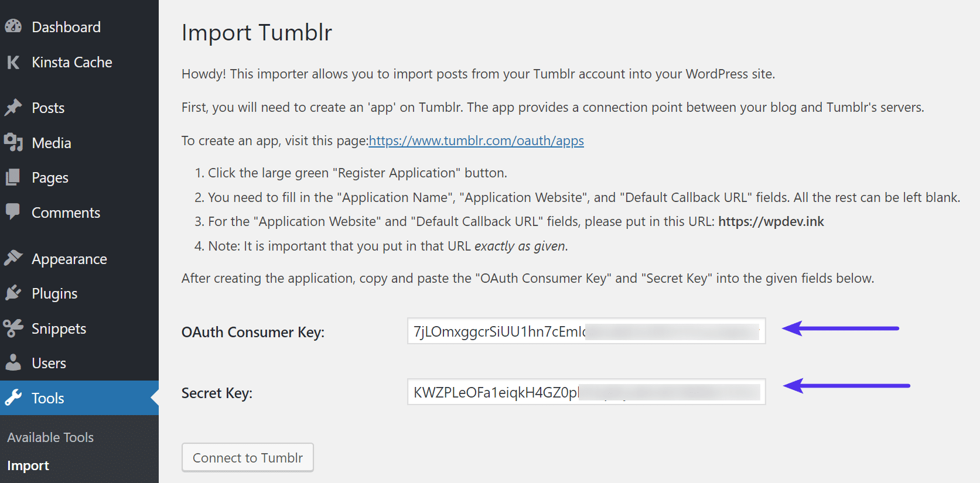Image resolution: width=980 pixels, height=483 pixels.
Task: Click the highlighted Tools menu entry
Action: [47, 398]
